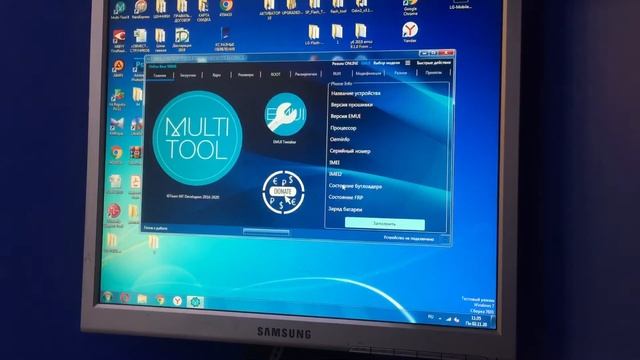Click the Серийный номер row
The width and height of the screenshot is (640, 360).
(x=350, y=151)
